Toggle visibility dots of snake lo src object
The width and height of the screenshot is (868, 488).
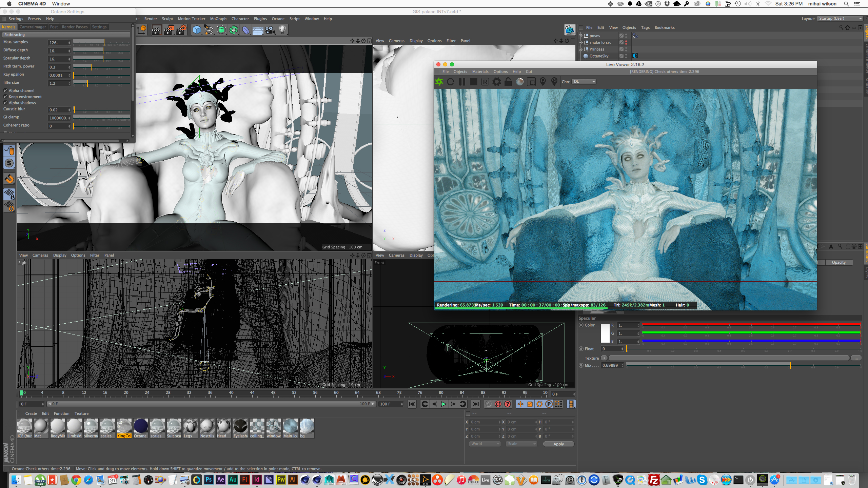click(x=626, y=42)
